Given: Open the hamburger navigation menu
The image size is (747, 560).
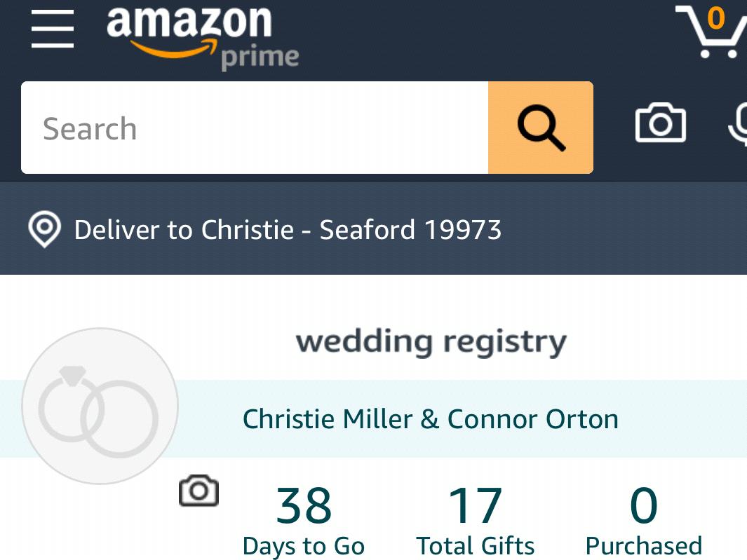Looking at the screenshot, I should 53,29.
